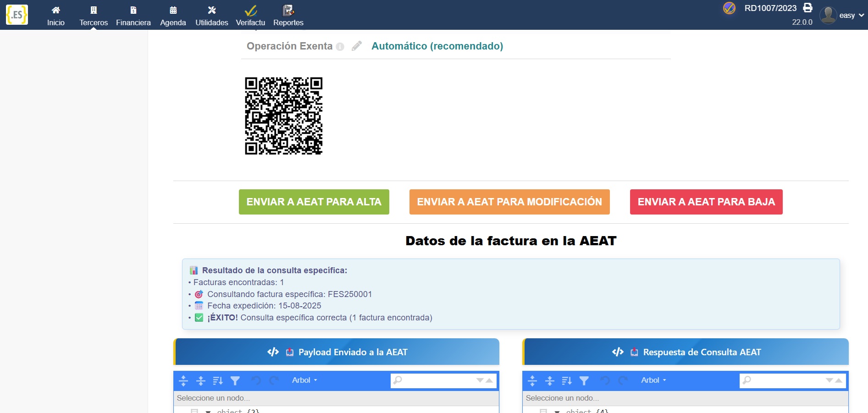Click the Verifactu checkmark status badge
Image resolution: width=868 pixels, height=413 pixels.
729,8
